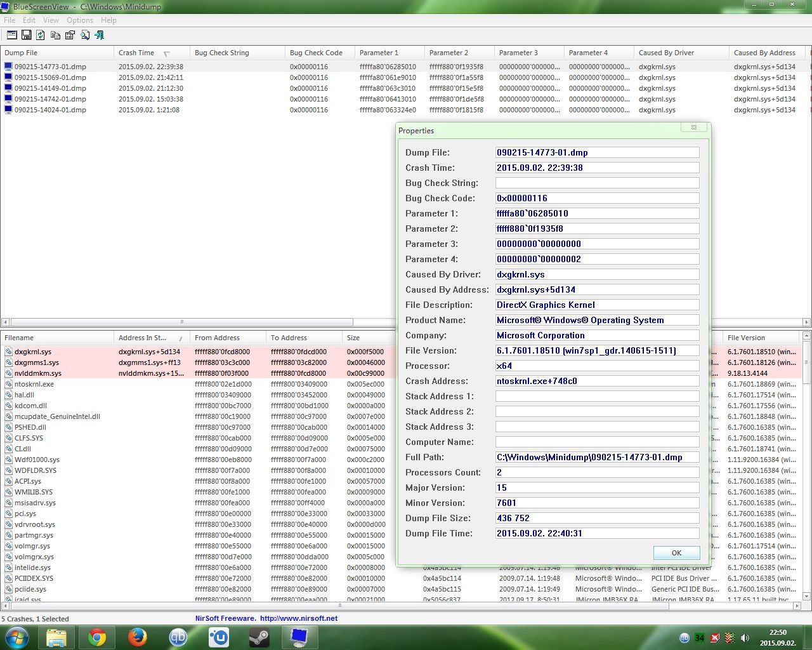Screen dimensions: 812x650
Task: Click the dxgmms1.sys driver file icon
Action: pos(8,362)
